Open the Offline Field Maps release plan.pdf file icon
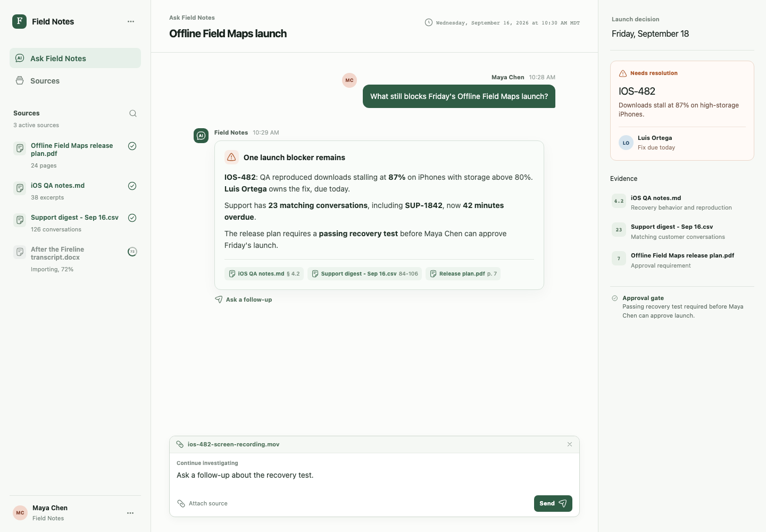 point(20,148)
